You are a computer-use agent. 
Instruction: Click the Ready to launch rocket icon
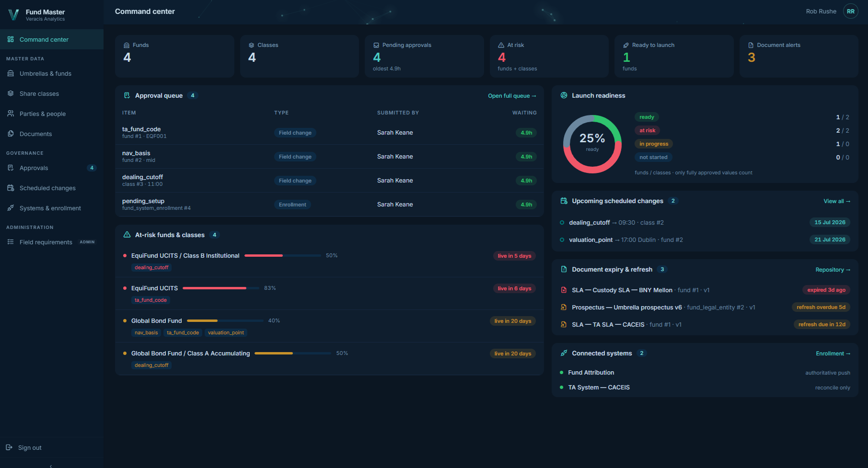[x=626, y=45]
